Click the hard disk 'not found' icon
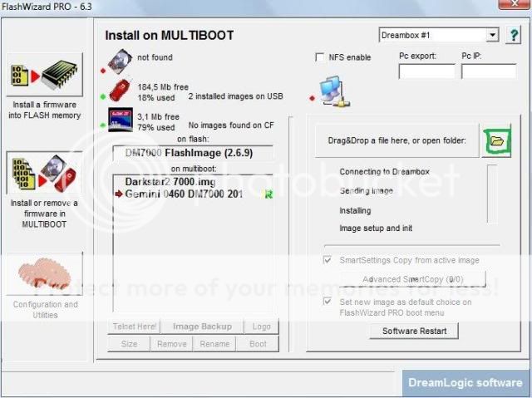This screenshot has height=398, width=532. tap(120, 61)
